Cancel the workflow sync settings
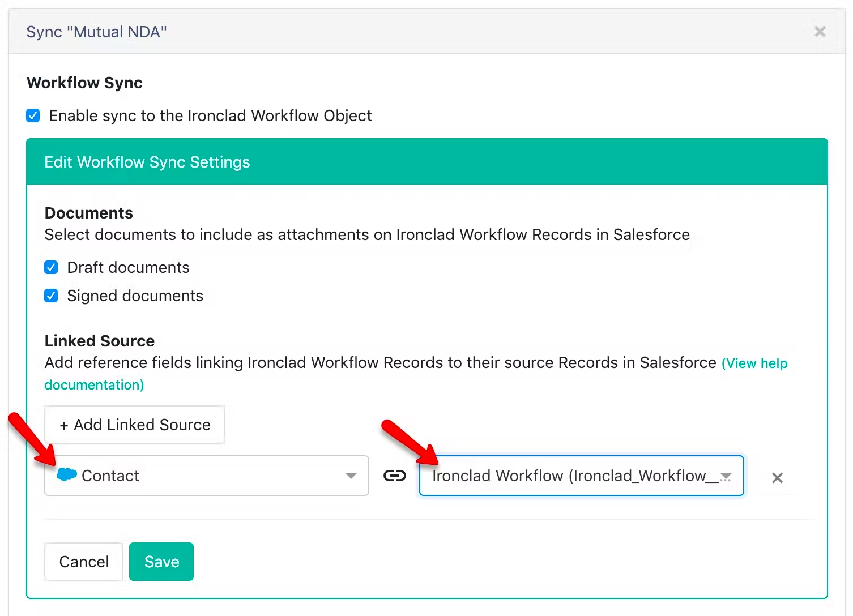853x616 pixels. coord(84,562)
